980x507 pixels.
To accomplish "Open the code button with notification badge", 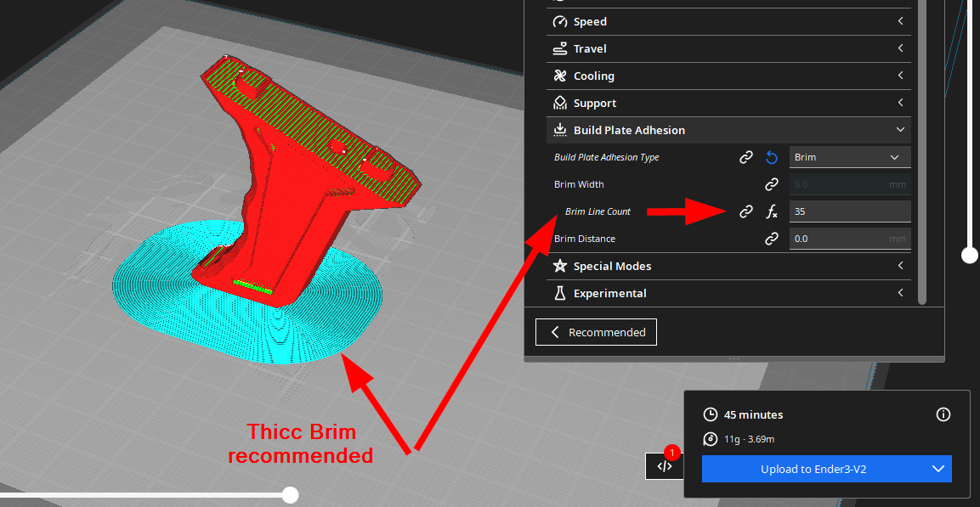I will click(x=665, y=465).
